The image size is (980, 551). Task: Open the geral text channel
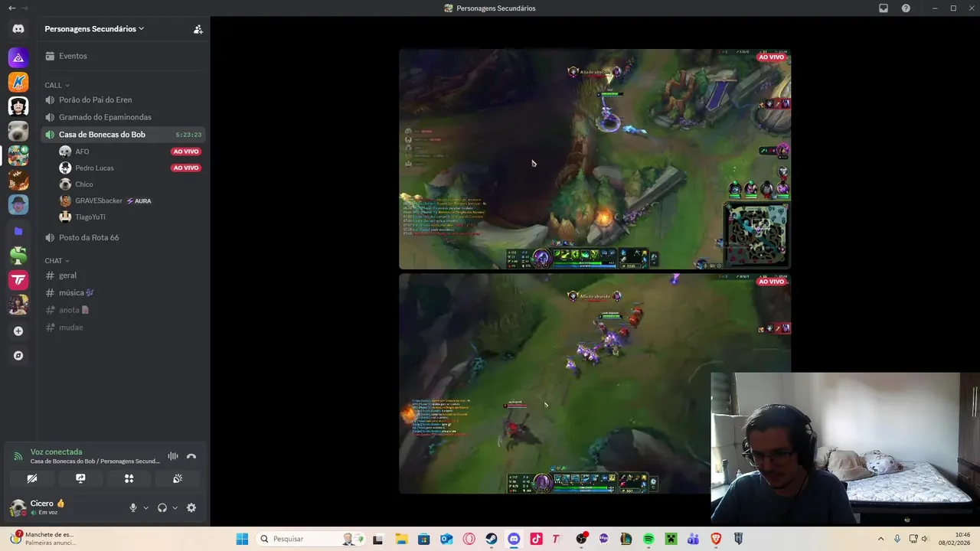tap(122, 275)
